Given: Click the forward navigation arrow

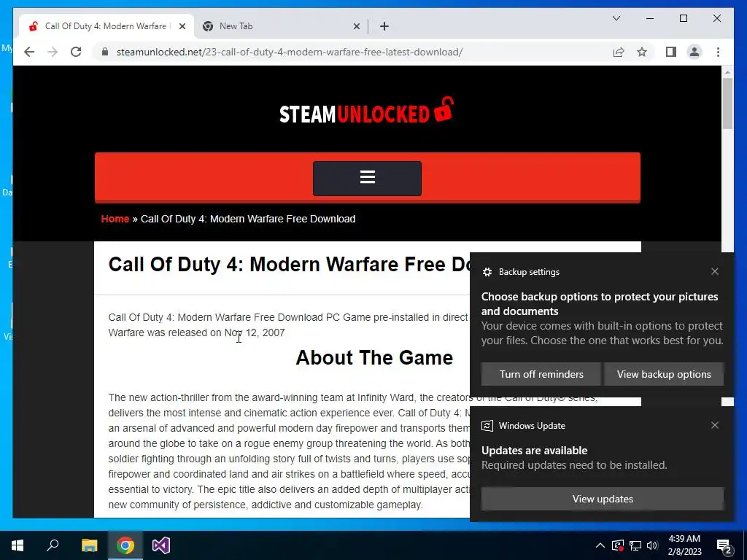Looking at the screenshot, I should (53, 52).
